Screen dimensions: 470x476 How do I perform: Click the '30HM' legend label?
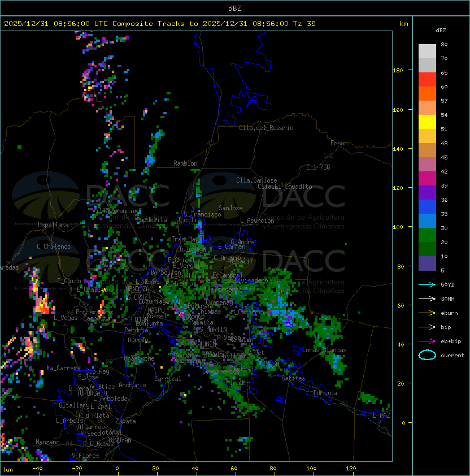[x=447, y=299]
